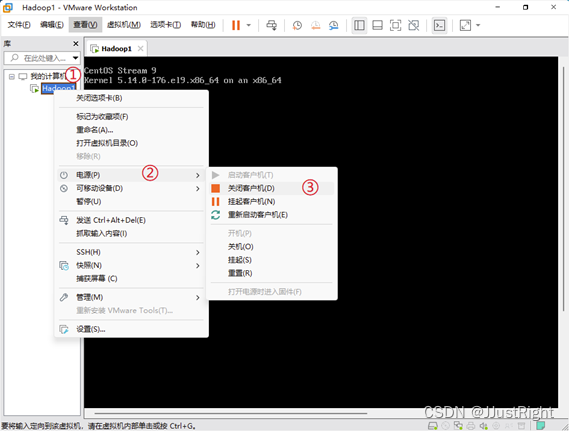569x431 pixels.
Task: Open the snapshot manager toolbar icon
Action: point(333,25)
